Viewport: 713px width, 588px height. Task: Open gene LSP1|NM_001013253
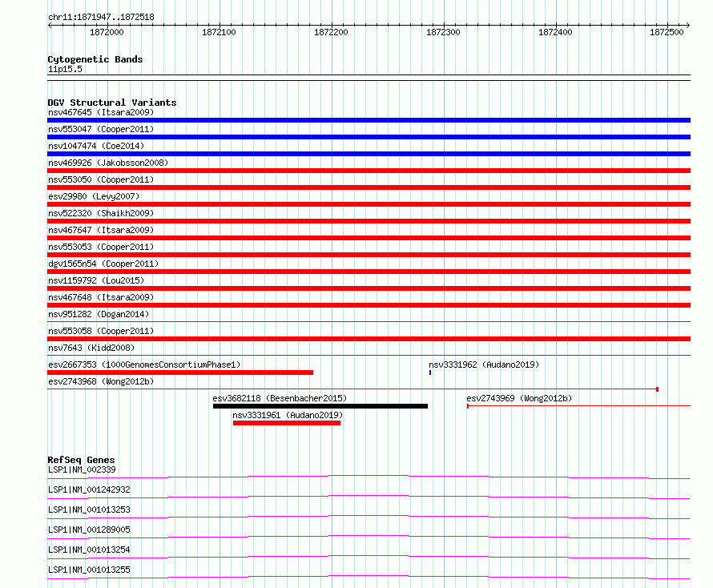[89, 509]
